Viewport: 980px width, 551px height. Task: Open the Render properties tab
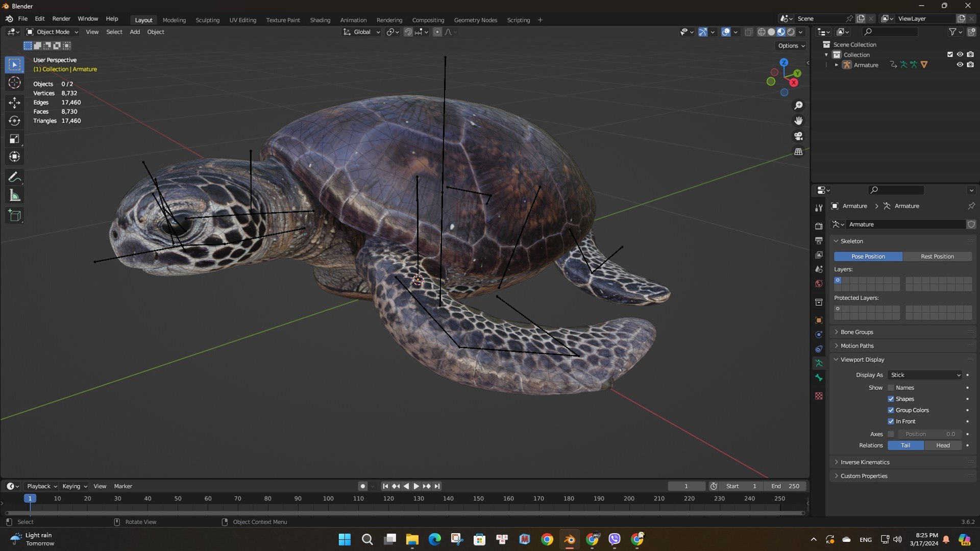[x=819, y=226]
